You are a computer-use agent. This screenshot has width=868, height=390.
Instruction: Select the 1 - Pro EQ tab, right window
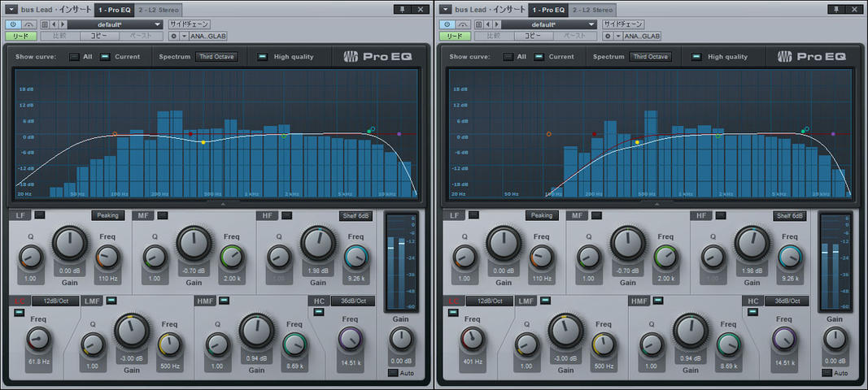pos(548,10)
